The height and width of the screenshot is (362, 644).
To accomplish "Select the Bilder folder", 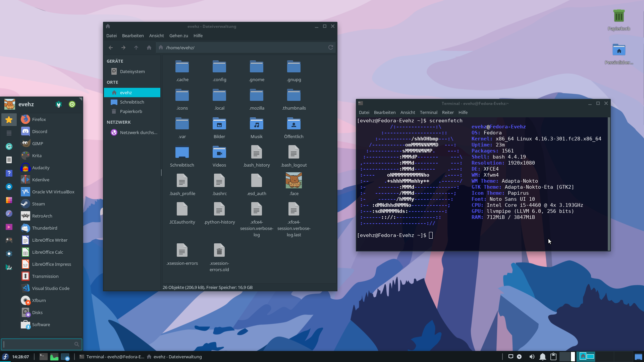I will click(219, 128).
